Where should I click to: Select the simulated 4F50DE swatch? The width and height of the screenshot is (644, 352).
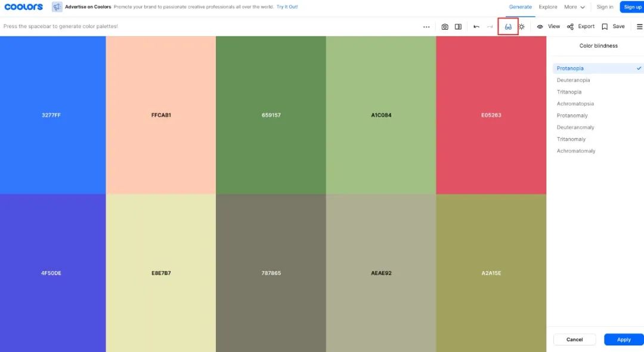click(52, 273)
